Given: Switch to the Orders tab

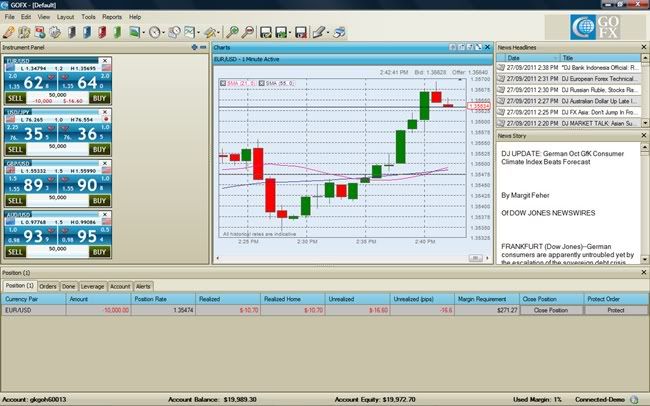Looking at the screenshot, I should [49, 285].
